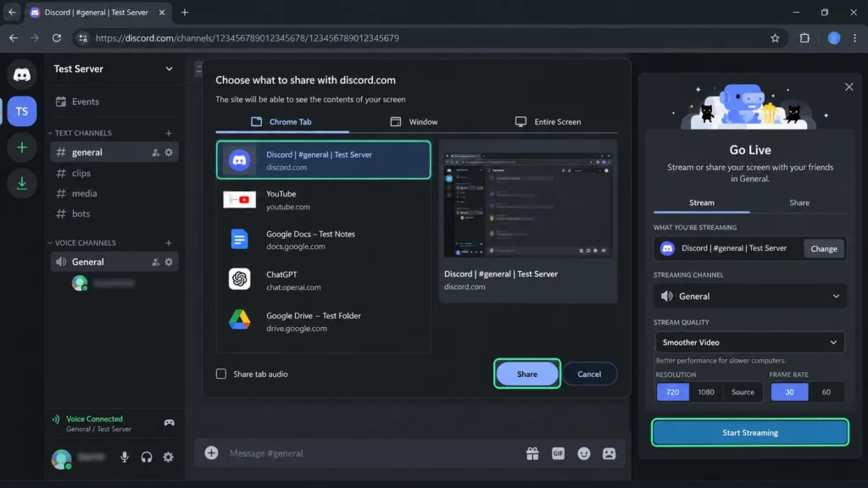Close the Go Live panel

coord(849,87)
